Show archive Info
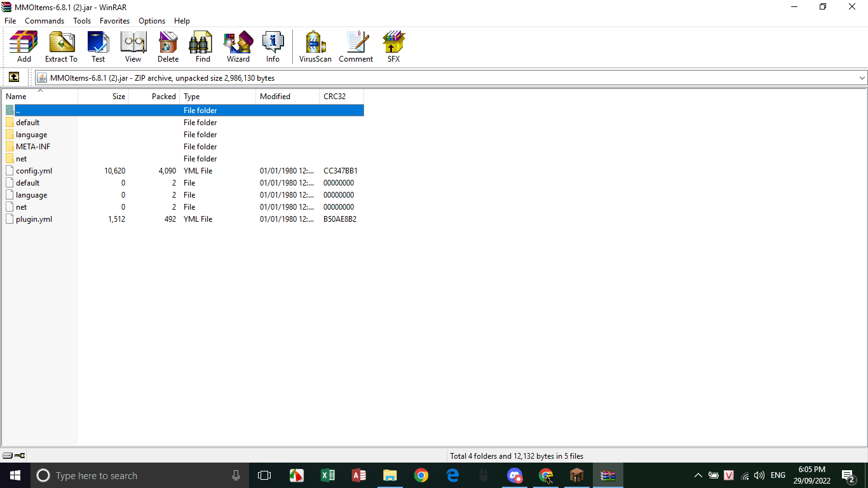Viewport: 868px width, 488px height. click(x=273, y=47)
